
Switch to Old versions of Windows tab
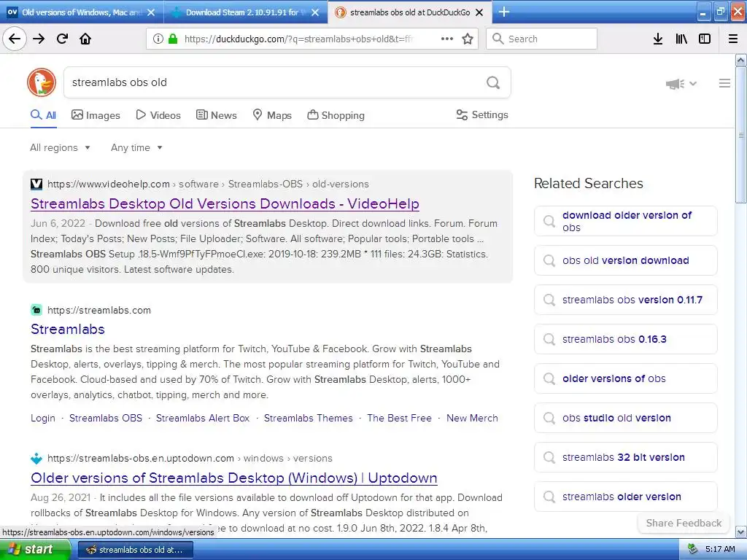click(82, 12)
